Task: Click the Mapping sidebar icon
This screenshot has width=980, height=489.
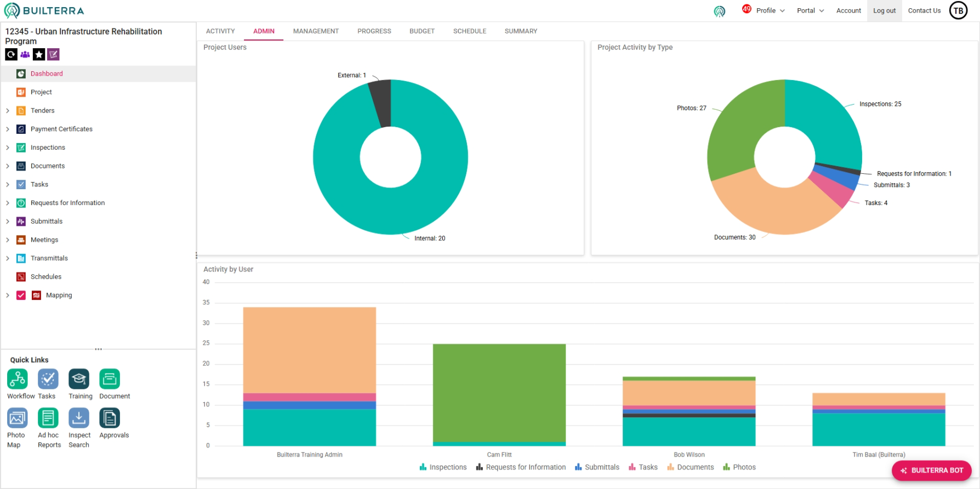Action: pos(36,295)
